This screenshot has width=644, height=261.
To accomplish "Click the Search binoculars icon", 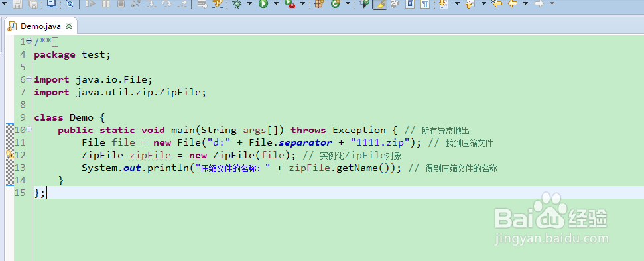I will pos(395,4).
